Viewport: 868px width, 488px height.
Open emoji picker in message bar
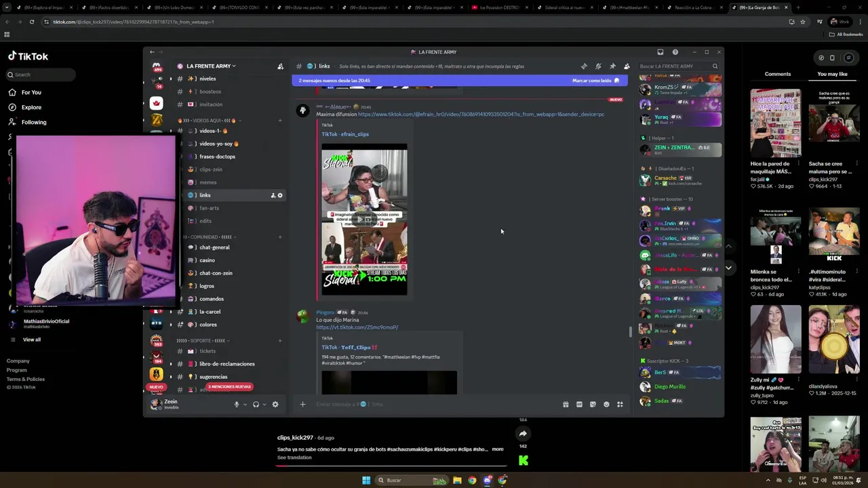tap(606, 405)
